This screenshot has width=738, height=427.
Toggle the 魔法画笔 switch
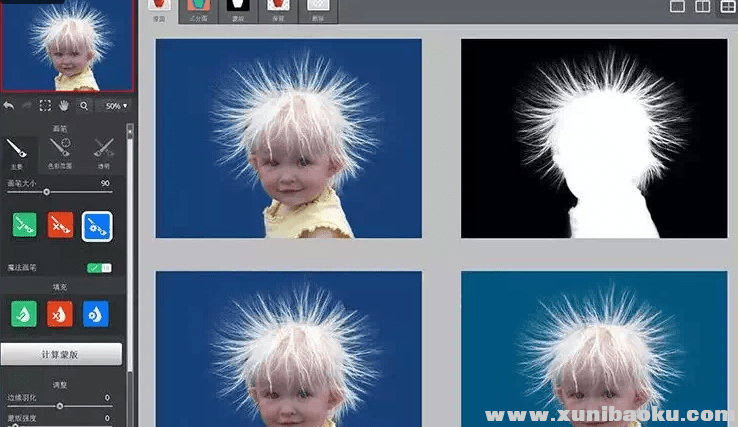pyautogui.click(x=99, y=268)
